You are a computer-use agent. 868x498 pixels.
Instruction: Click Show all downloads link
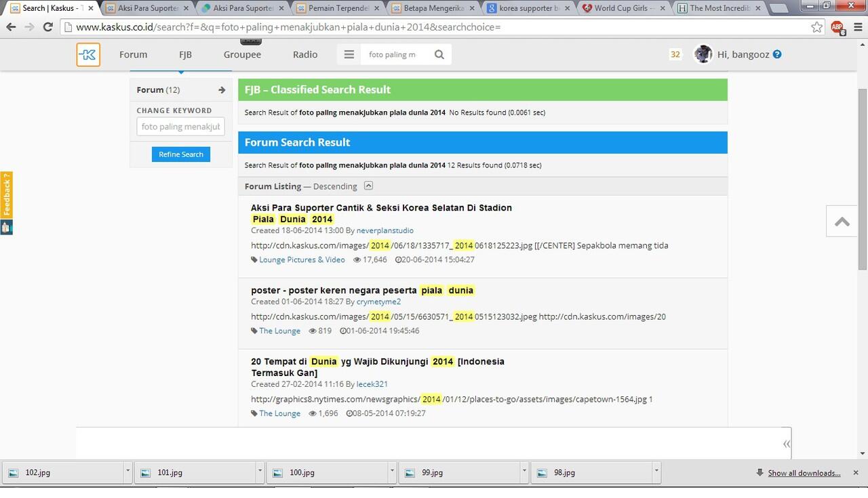pos(804,473)
